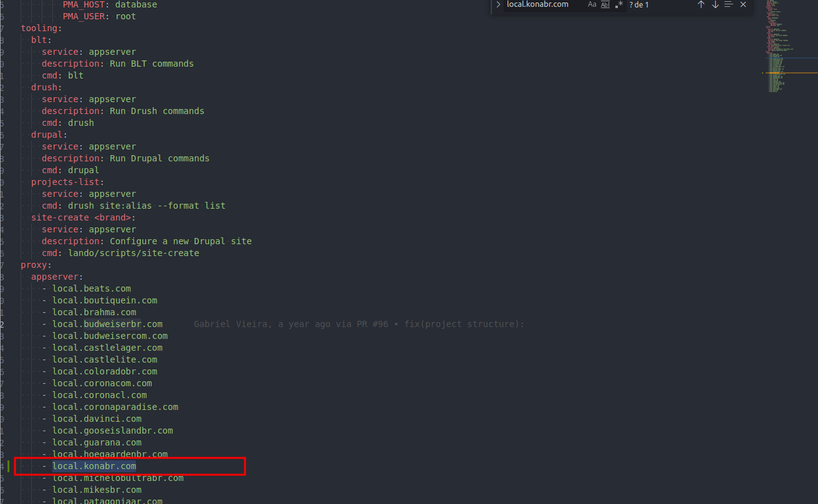Screen dimensions: 818x504
Task: Click the local.coronaparadise.com entry
Action: point(115,407)
